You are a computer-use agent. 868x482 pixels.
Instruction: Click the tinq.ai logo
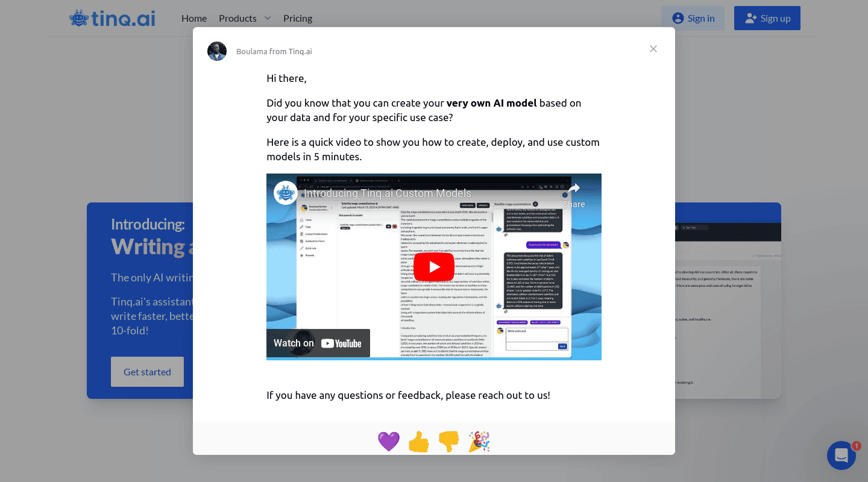(x=112, y=18)
